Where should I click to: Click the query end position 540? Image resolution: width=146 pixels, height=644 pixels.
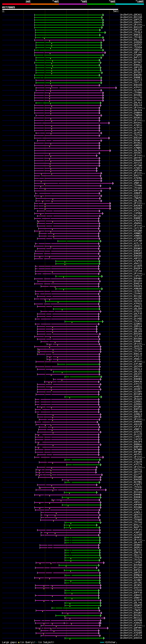(x=115, y=11)
